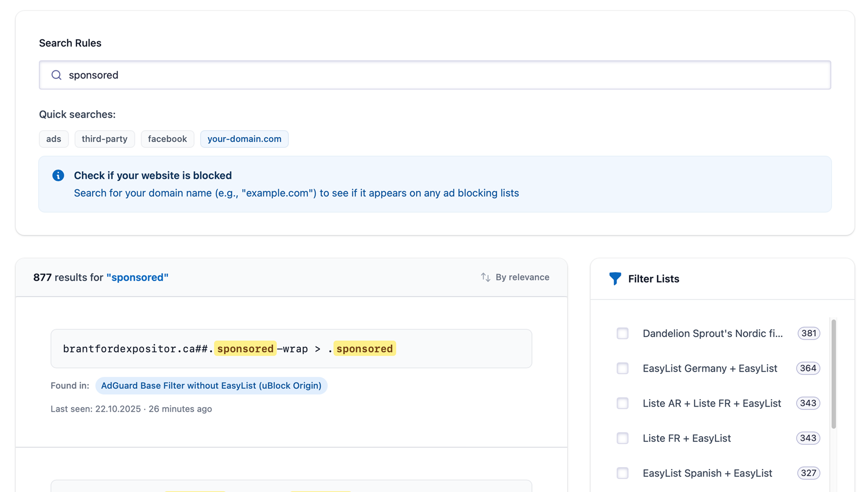The height and width of the screenshot is (492, 868).
Task: Click the "third-party" quick search chip
Action: tap(104, 139)
